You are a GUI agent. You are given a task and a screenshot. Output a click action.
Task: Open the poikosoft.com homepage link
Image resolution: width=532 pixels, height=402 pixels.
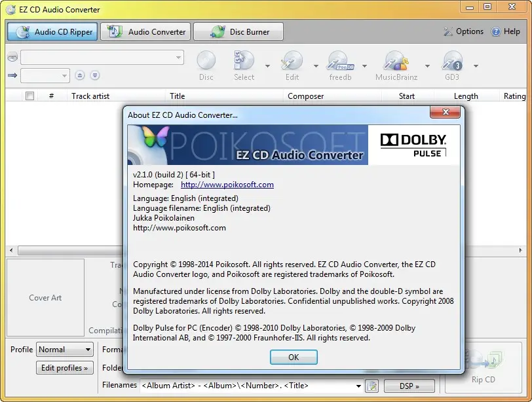(227, 185)
